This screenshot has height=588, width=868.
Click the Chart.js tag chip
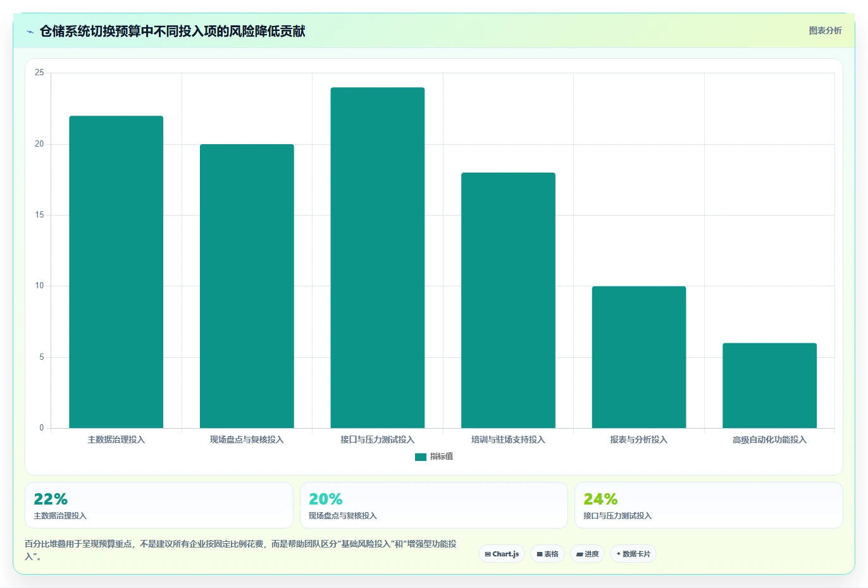(502, 554)
